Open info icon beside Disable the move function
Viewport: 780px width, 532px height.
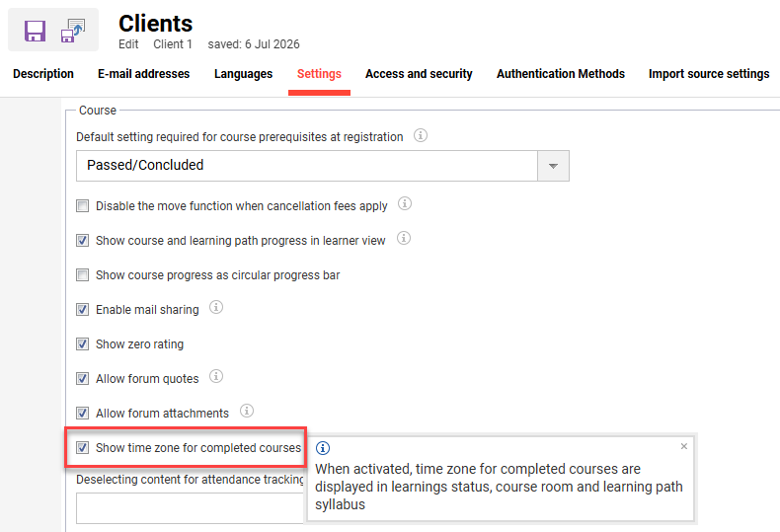click(405, 204)
